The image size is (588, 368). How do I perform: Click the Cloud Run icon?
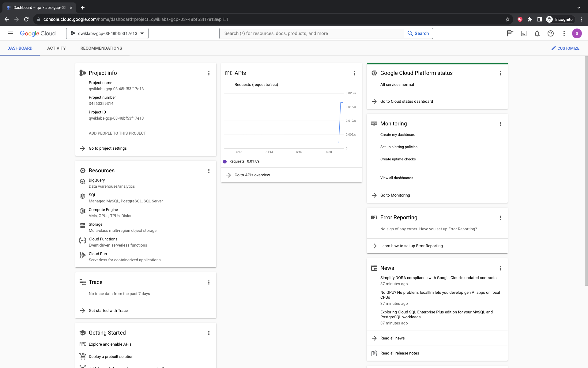coord(83,255)
